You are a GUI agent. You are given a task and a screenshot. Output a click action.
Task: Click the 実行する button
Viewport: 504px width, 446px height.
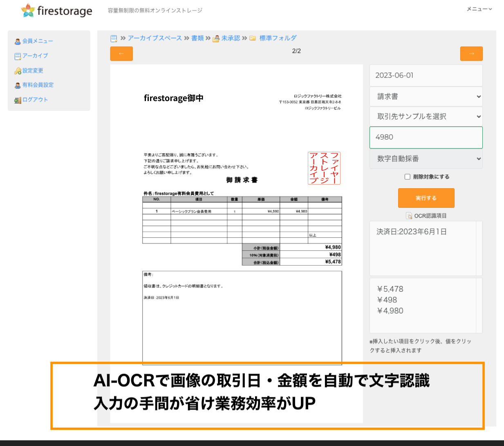point(426,198)
